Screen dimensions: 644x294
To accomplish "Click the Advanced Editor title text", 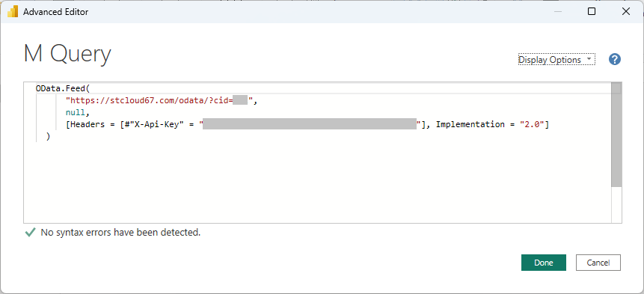I will [x=55, y=12].
